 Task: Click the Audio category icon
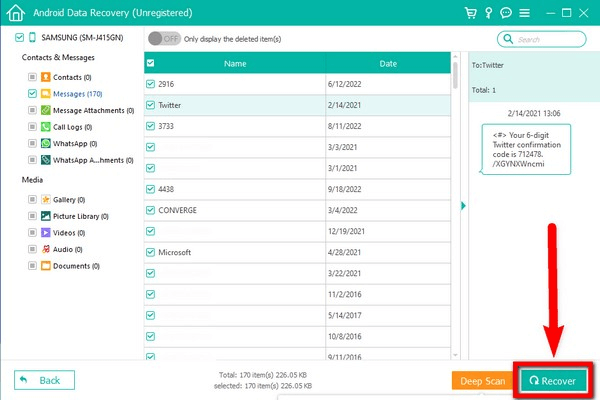point(45,249)
